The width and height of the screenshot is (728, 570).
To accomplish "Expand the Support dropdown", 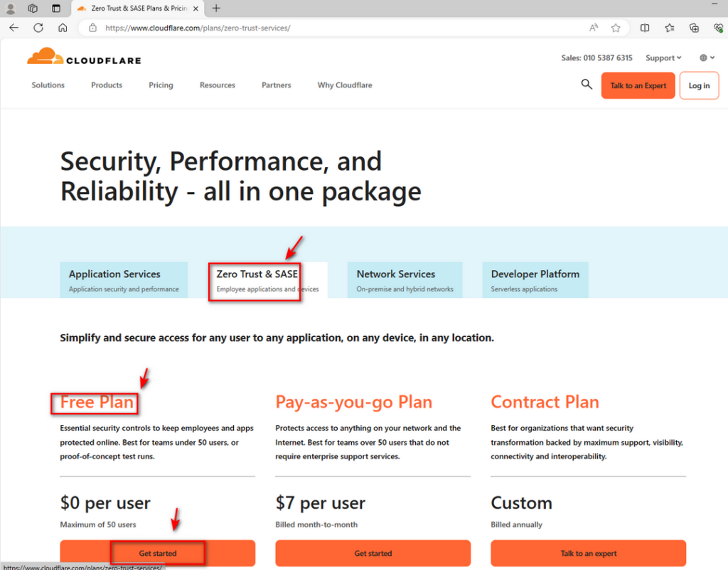I will (663, 58).
